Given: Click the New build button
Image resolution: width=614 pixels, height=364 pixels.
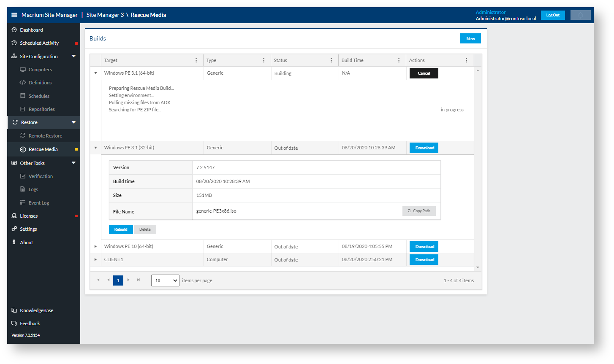Looking at the screenshot, I should 470,38.
